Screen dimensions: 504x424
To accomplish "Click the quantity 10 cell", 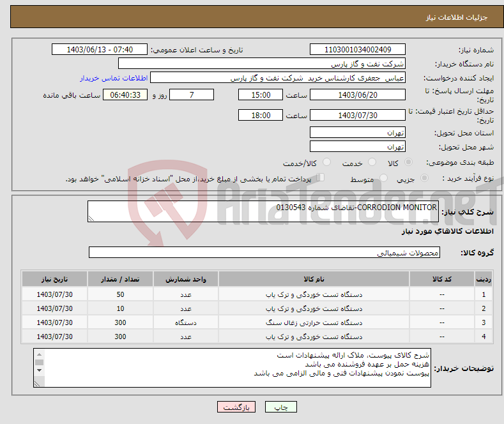I will (120, 308).
